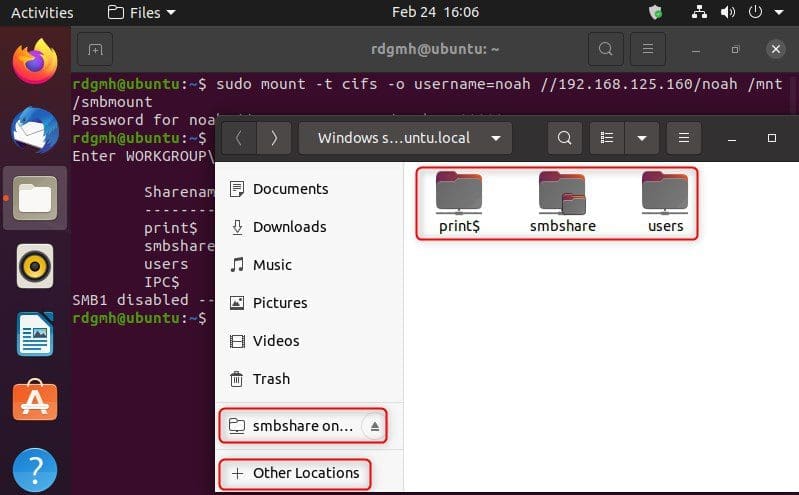
Task: Click the search icon in Files toolbar
Action: 565,138
